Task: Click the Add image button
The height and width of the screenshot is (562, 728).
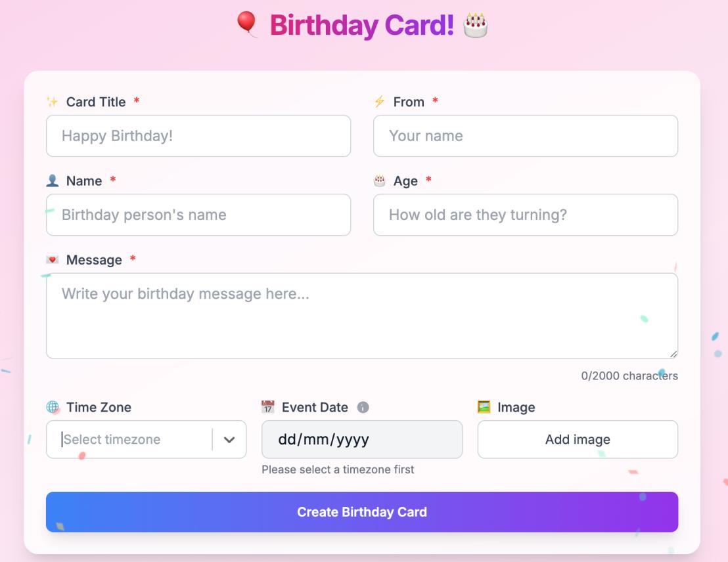Action: [578, 439]
